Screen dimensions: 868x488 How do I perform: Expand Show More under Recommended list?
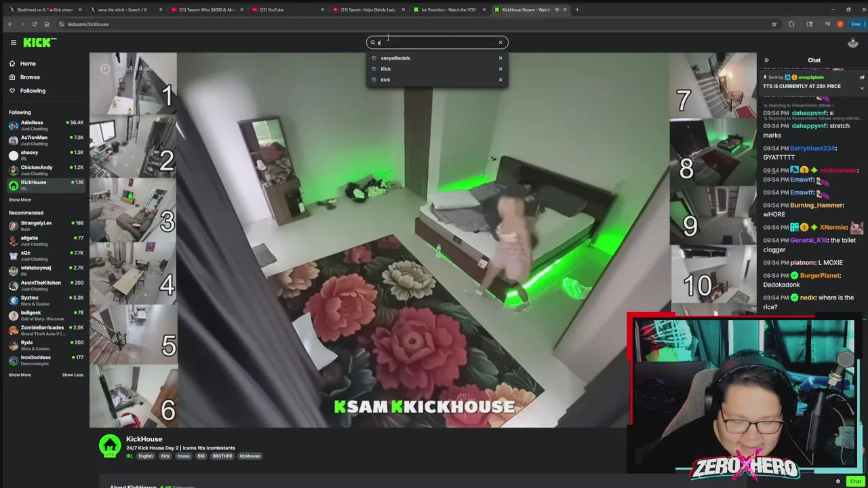pos(20,375)
